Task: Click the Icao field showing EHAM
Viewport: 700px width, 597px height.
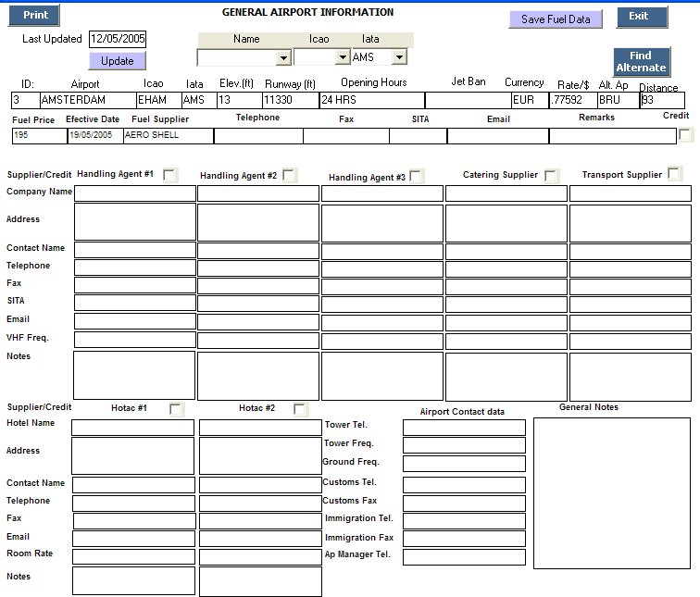Action: (159, 100)
